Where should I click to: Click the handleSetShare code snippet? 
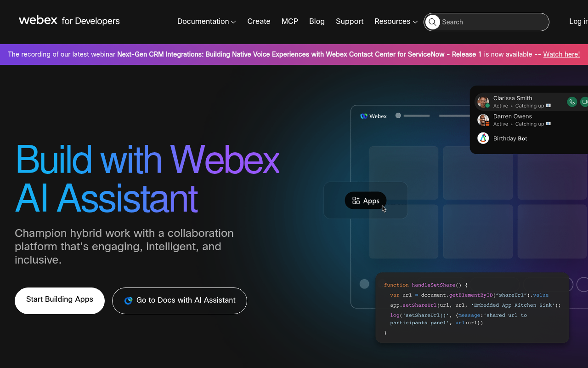472,308
